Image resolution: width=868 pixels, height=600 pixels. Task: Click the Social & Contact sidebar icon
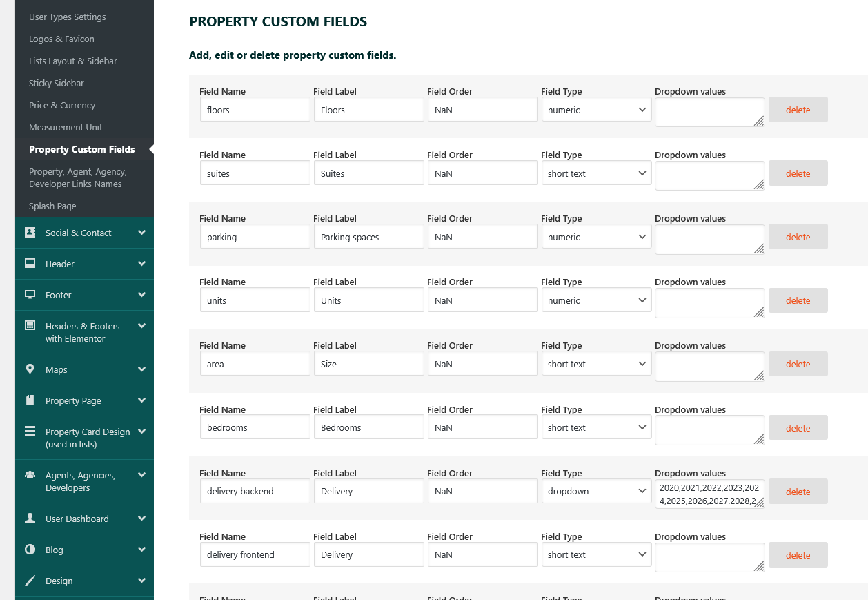(30, 233)
